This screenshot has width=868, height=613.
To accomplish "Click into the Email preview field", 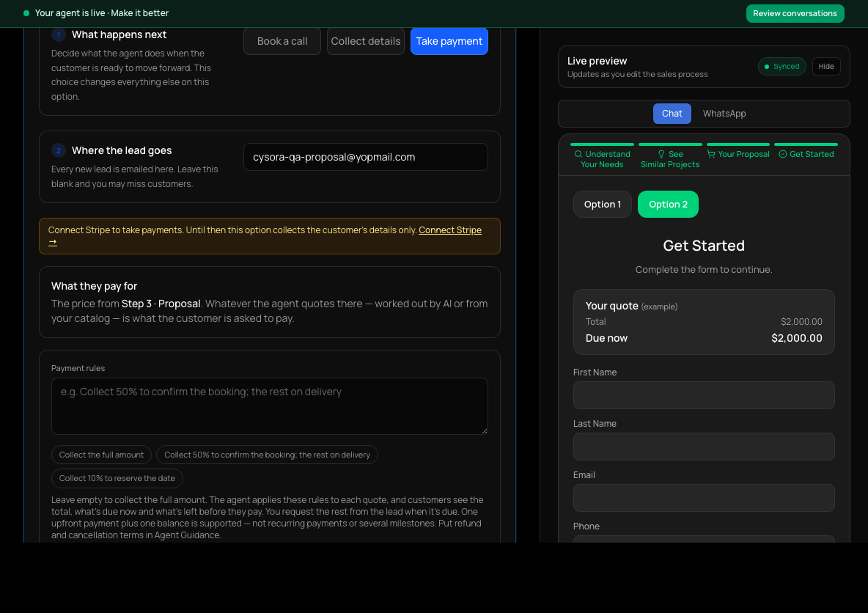I will point(704,498).
